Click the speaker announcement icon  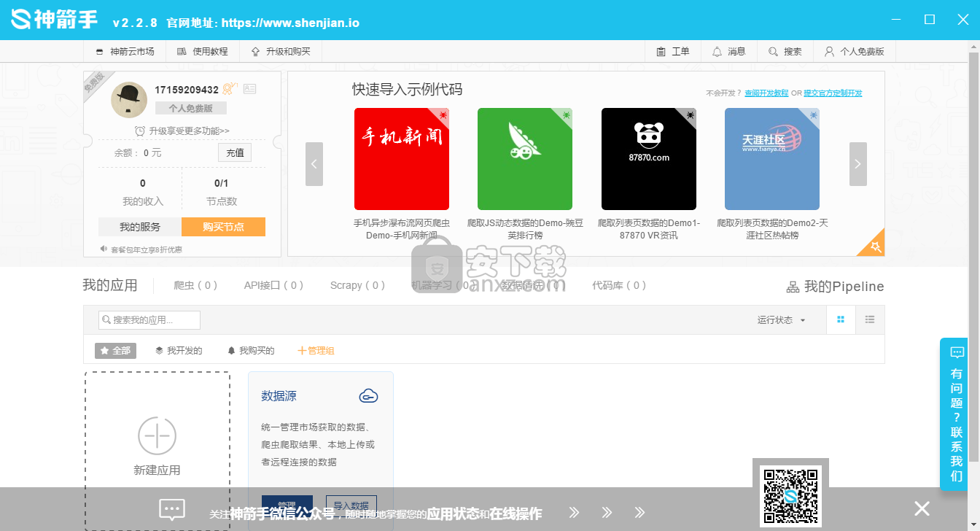point(104,249)
